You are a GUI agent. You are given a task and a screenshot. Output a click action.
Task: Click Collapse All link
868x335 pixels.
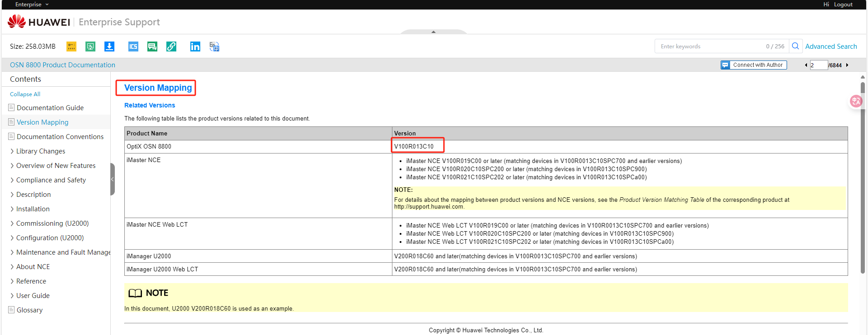(25, 94)
